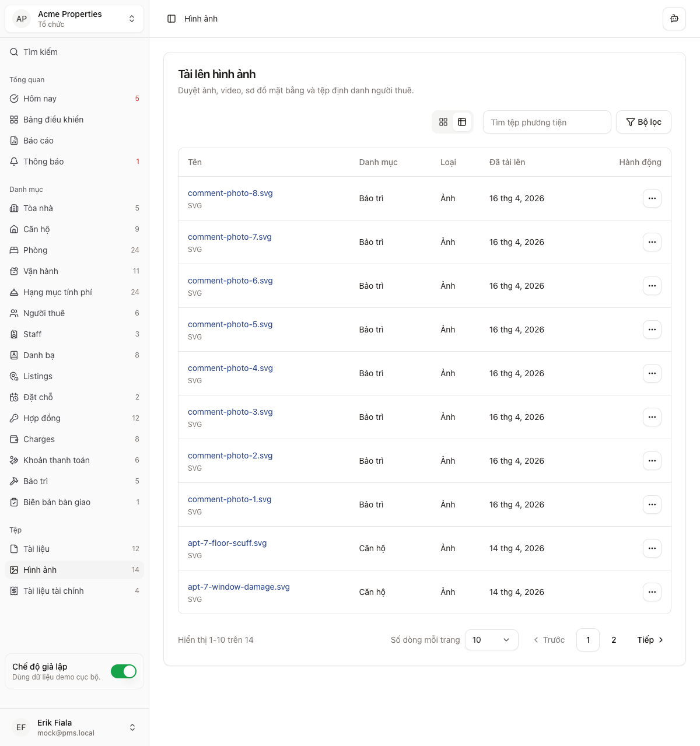700x746 pixels.
Task: Go to the next page with Tiếp
Action: click(x=650, y=640)
